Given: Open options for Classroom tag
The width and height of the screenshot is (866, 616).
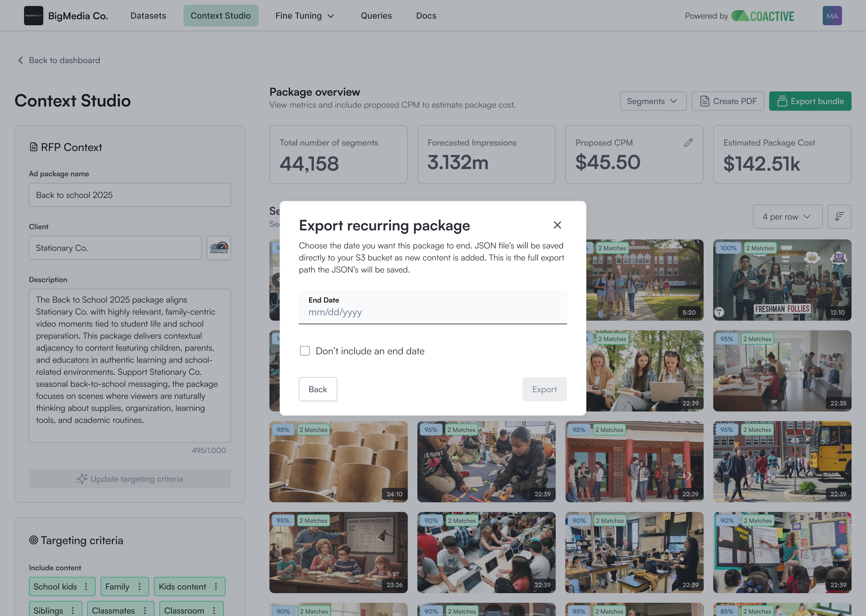Looking at the screenshot, I should pos(214,610).
